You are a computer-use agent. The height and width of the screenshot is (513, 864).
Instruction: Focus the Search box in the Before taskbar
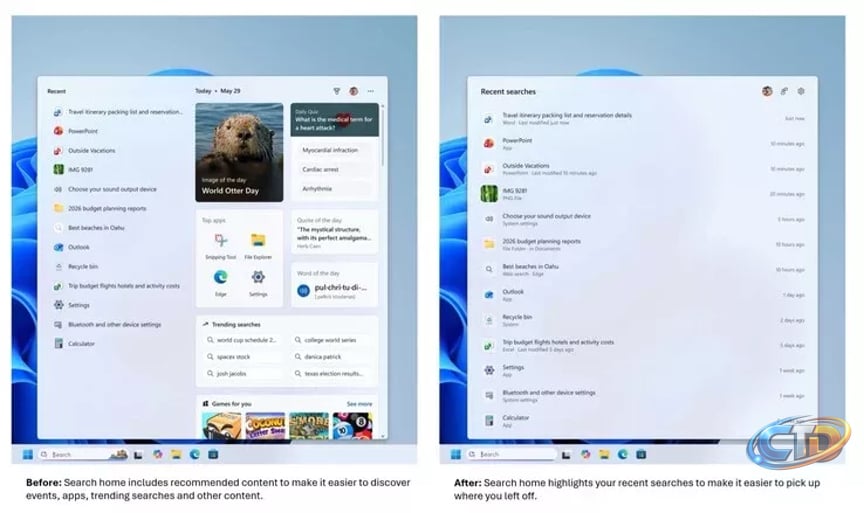pyautogui.click(x=83, y=455)
